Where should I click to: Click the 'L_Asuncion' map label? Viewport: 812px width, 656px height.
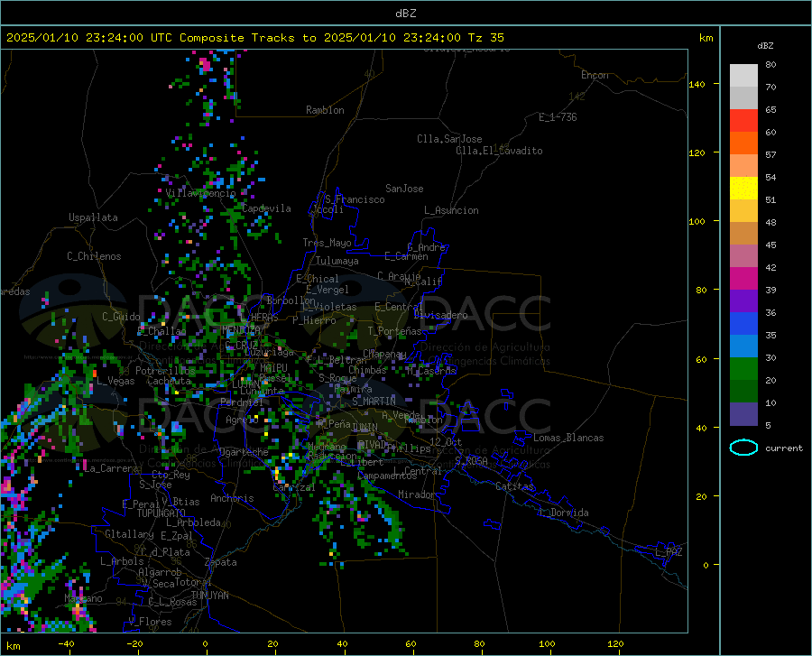[451, 210]
